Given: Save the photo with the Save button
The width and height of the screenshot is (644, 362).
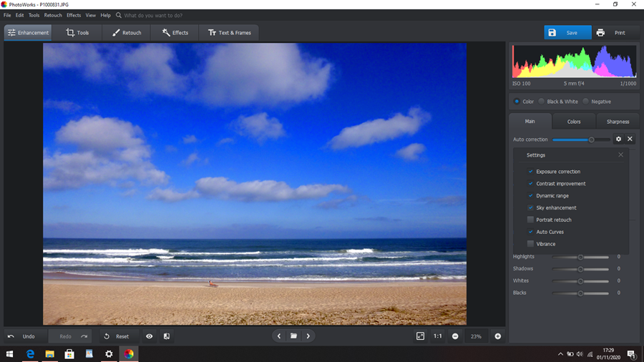Looking at the screenshot, I should tap(567, 32).
